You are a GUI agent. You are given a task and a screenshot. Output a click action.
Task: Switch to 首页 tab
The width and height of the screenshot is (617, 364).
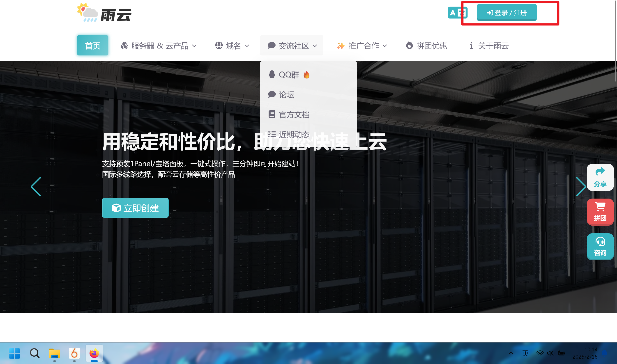(x=92, y=46)
